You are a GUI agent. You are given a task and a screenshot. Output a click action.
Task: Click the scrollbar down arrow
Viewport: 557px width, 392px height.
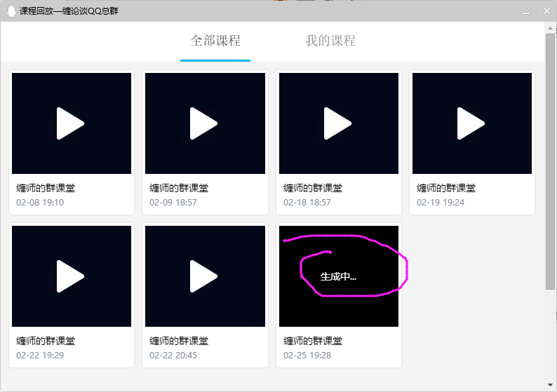(550, 385)
